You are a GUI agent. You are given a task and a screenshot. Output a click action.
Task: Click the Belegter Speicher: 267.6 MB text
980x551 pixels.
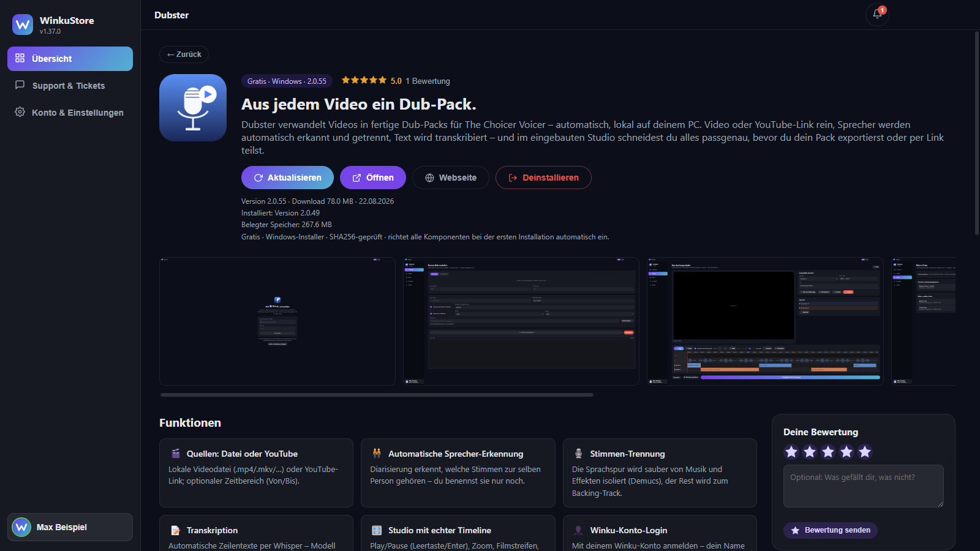(287, 225)
